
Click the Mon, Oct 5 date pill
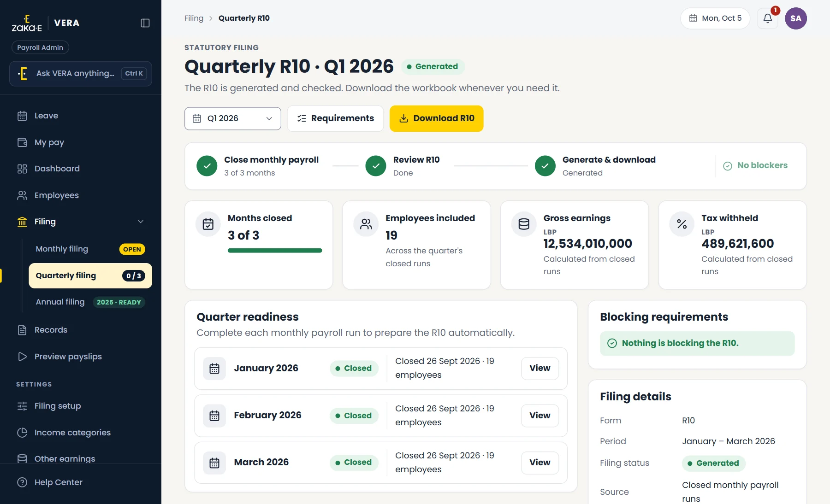coord(715,18)
